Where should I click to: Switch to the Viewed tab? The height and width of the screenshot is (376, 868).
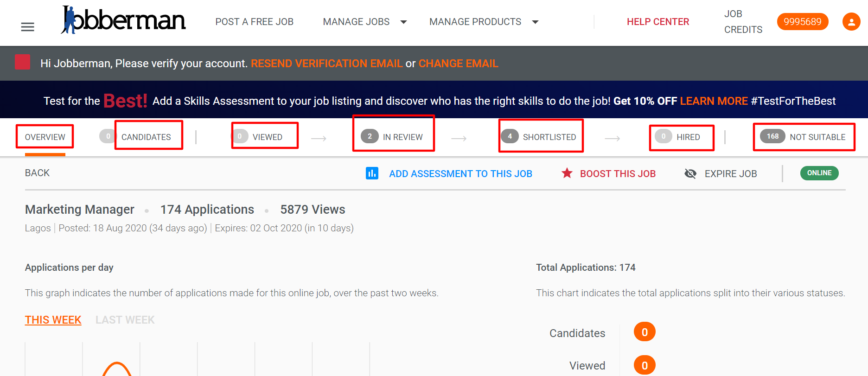(268, 137)
